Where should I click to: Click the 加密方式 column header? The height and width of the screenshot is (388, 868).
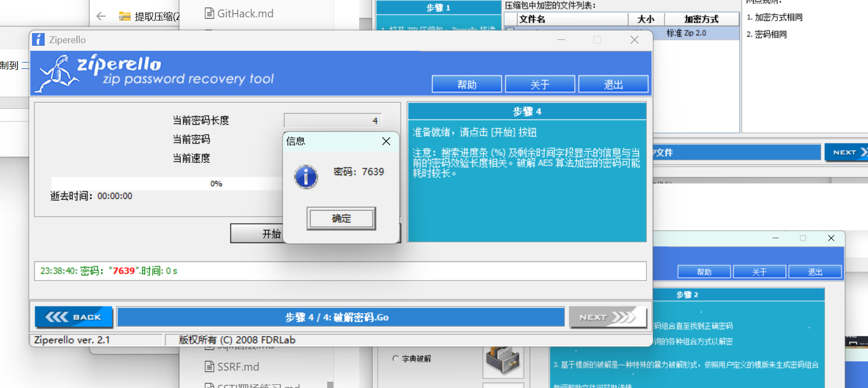701,19
